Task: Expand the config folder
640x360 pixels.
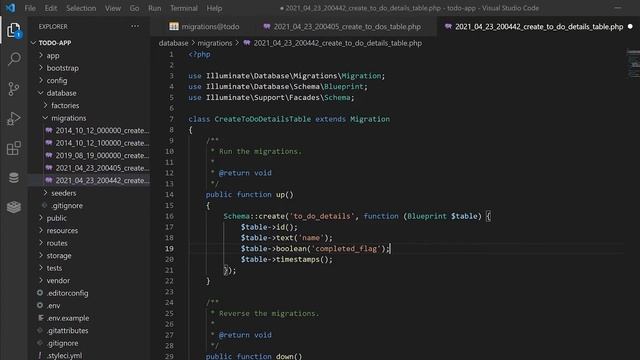Action: click(x=57, y=80)
